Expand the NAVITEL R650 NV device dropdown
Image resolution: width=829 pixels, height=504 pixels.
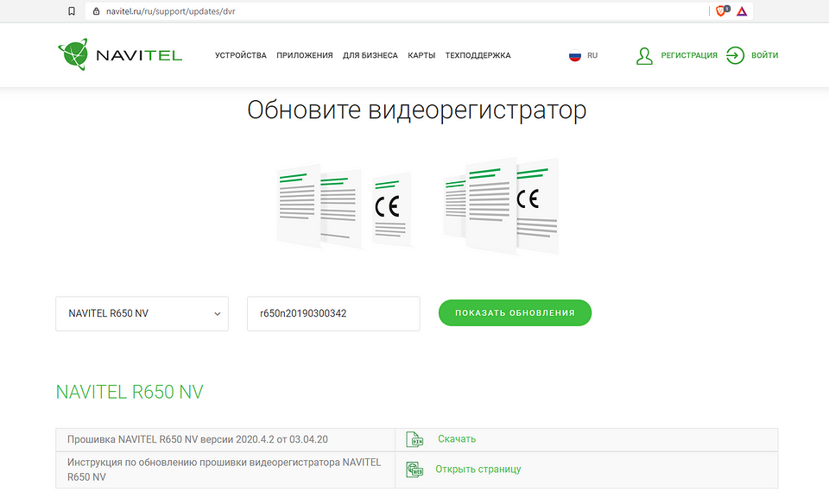142,313
